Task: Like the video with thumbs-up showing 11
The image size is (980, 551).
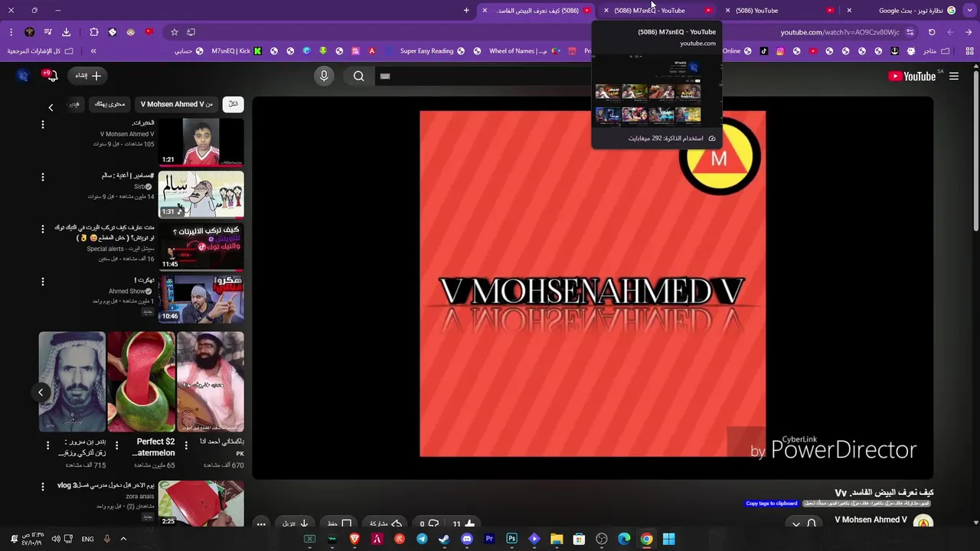Action: pos(463,524)
